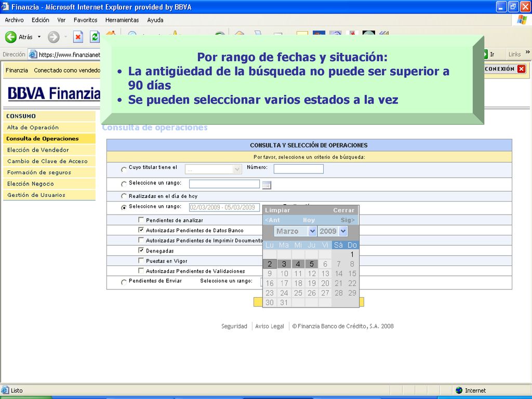Check Autorizadas Pendientes de Imprimir Documento
This screenshot has height=399, width=532.
[x=141, y=240]
